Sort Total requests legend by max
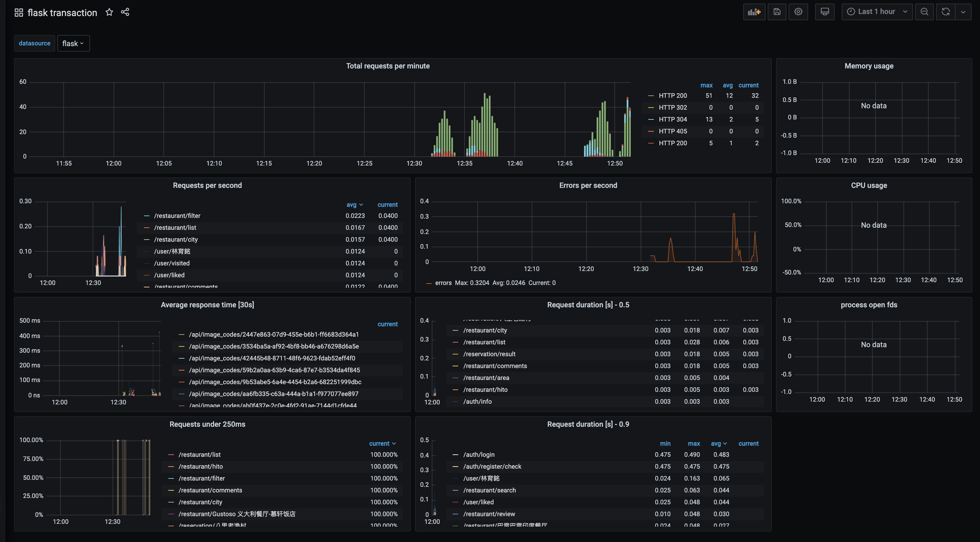Screen dimensions: 980x542 (706, 85)
